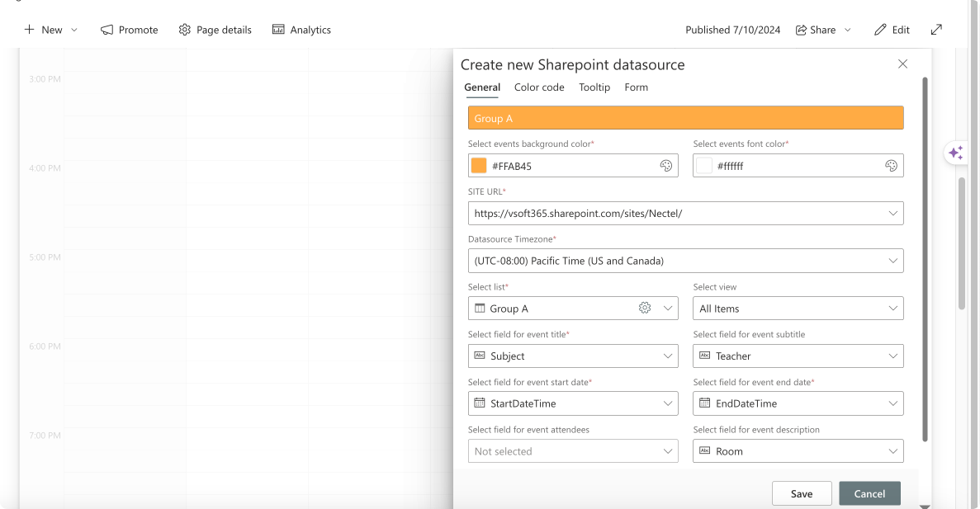Expand the New dropdown chevron

tap(74, 30)
